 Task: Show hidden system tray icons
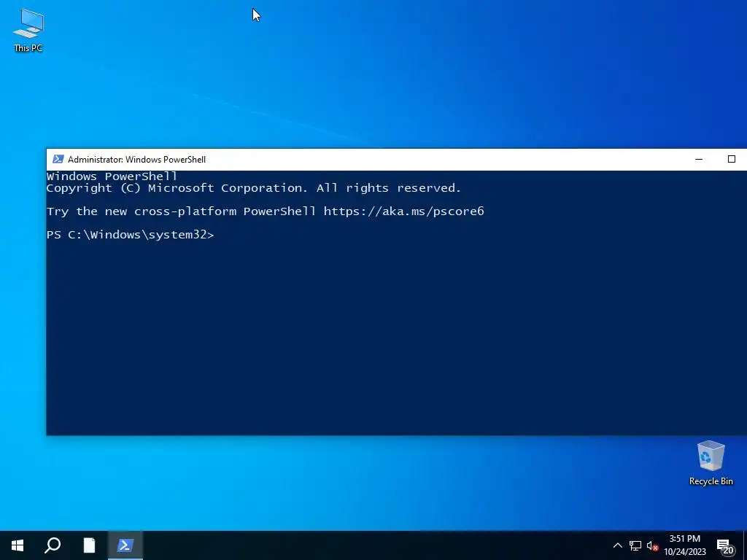click(x=617, y=545)
